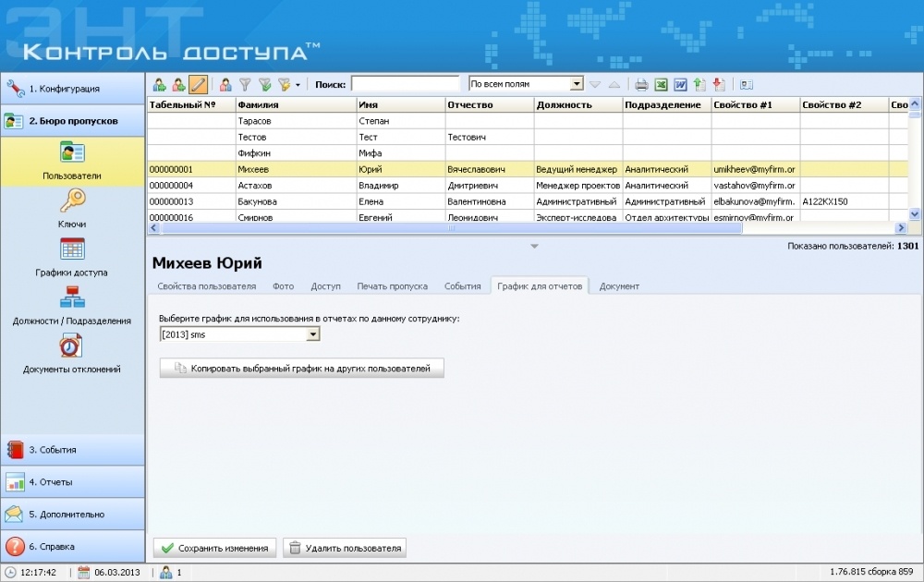Screen dimensions: 924x582
Task: Click the ID card view icon in toolbar
Action: pyautogui.click(x=746, y=85)
